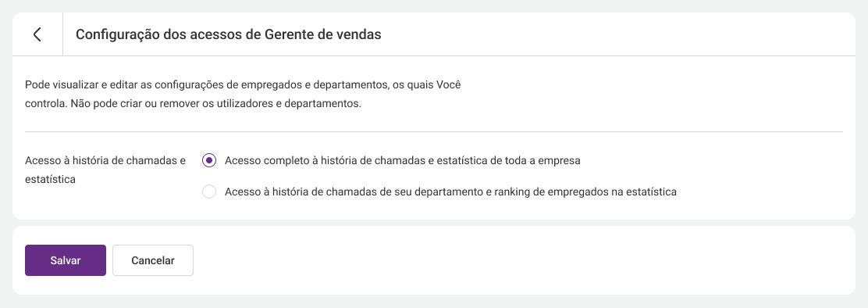Click empty space right of the Cancelar button
Image resolution: width=868 pixels, height=308 pixels.
pos(521,260)
